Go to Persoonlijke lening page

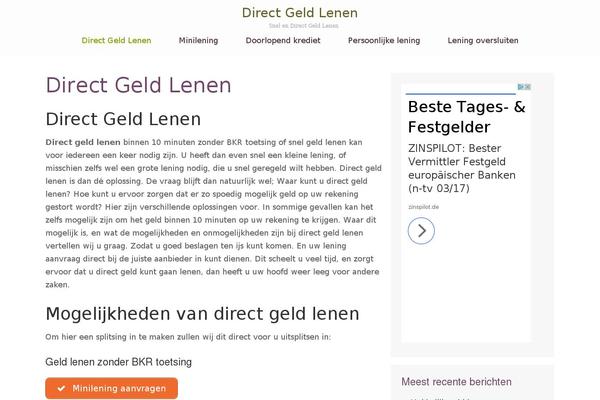coord(384,41)
